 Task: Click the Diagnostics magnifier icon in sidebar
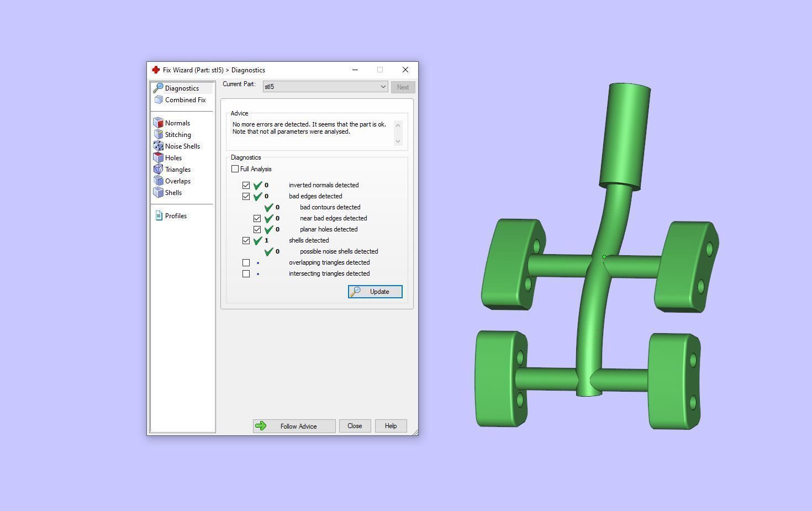click(x=158, y=88)
